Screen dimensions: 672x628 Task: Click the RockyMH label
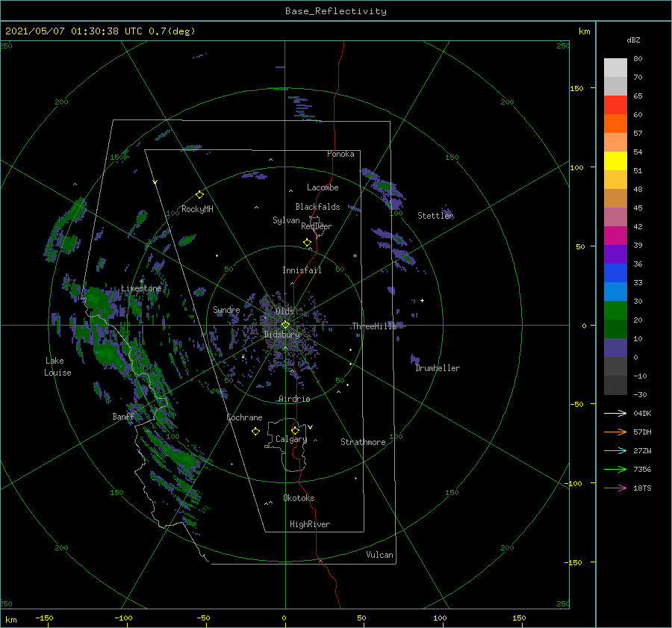(197, 209)
